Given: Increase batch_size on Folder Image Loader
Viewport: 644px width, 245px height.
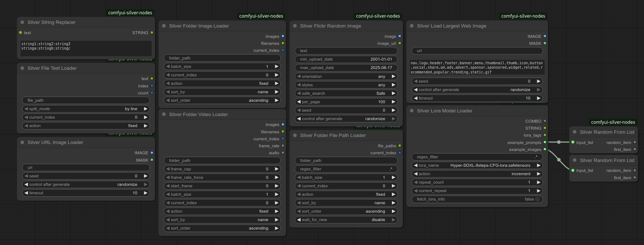Looking at the screenshot, I should coord(277,67).
